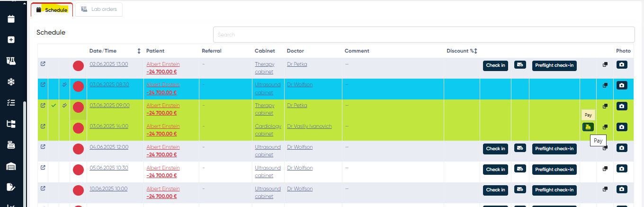The image size is (644, 207).
Task: Click double-check mark in 03.06.2025 08:30 row
Action: click(x=64, y=85)
